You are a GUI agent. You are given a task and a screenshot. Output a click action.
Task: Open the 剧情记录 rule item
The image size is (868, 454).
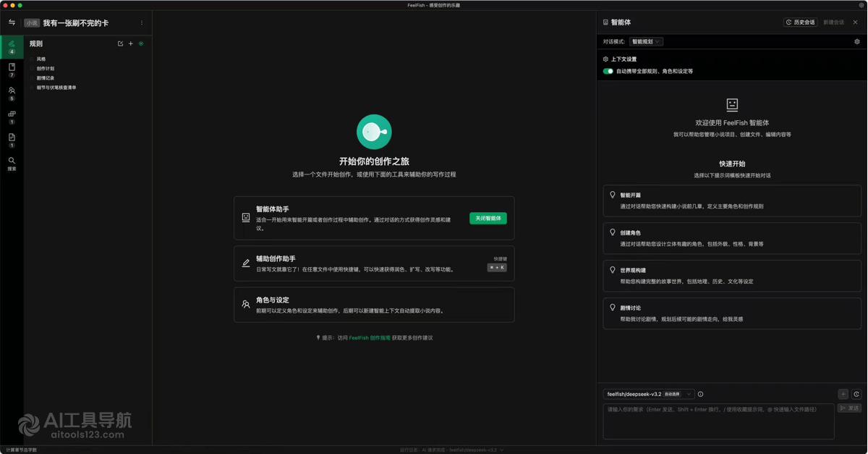[x=46, y=78]
